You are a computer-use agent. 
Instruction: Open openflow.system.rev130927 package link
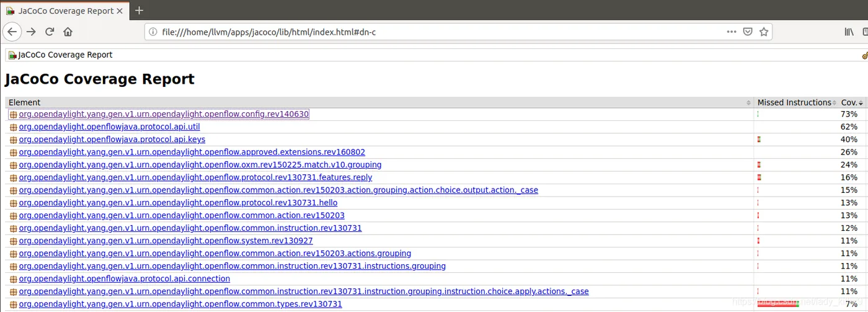point(166,241)
